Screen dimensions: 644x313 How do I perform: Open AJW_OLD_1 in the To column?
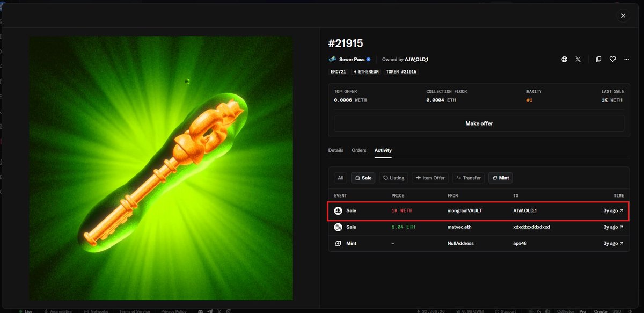525,211
